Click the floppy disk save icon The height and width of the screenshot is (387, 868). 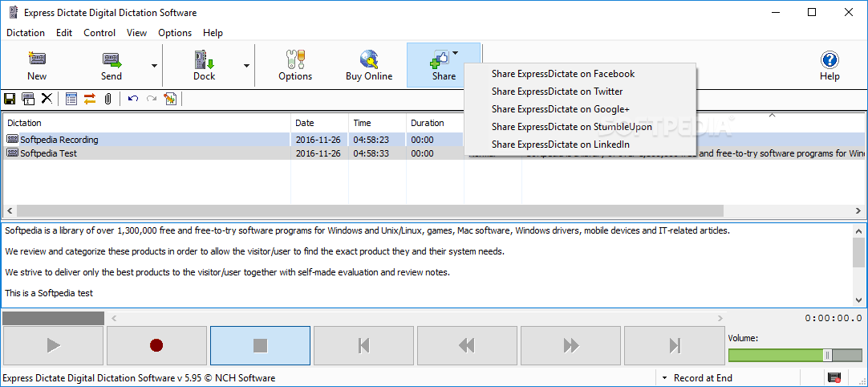[x=10, y=99]
